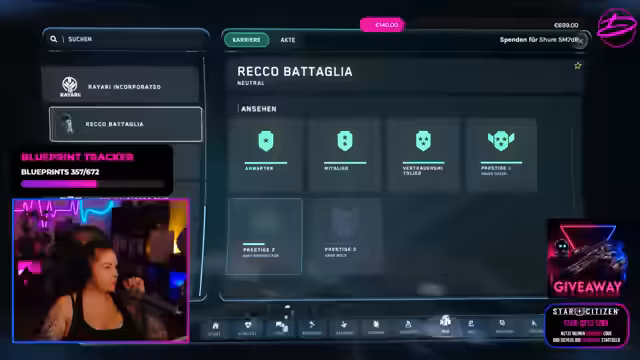Toggle the favorite star for Recco Battaglia
Viewport: 640px width, 360px height.
(578, 66)
